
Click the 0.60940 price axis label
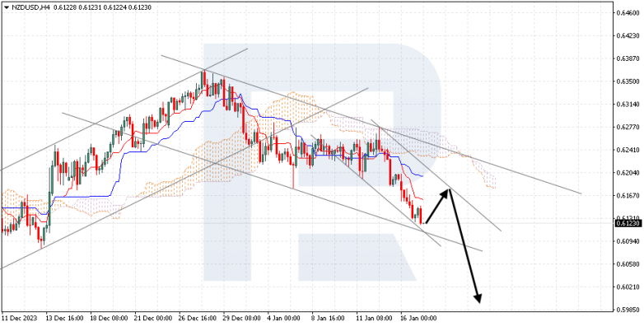pyautogui.click(x=628, y=241)
